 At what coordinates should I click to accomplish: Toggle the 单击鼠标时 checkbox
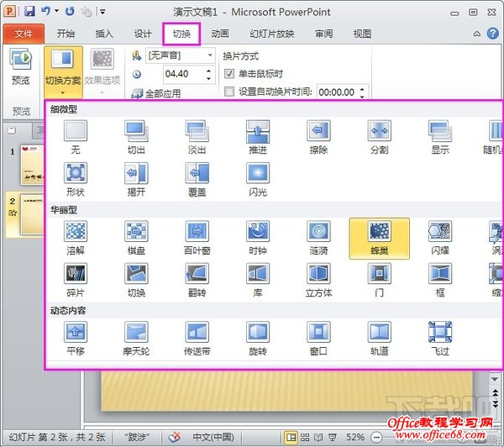(x=228, y=74)
